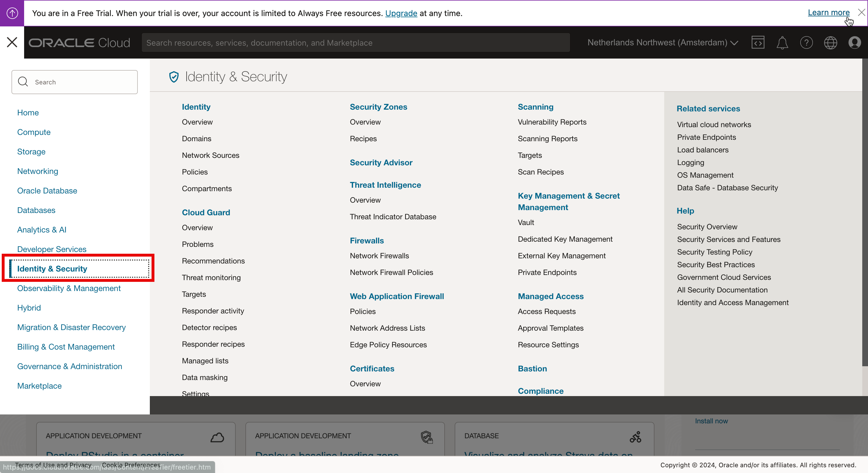Focus the top resource search bar
Screen dimensions: 868x473
(355, 43)
